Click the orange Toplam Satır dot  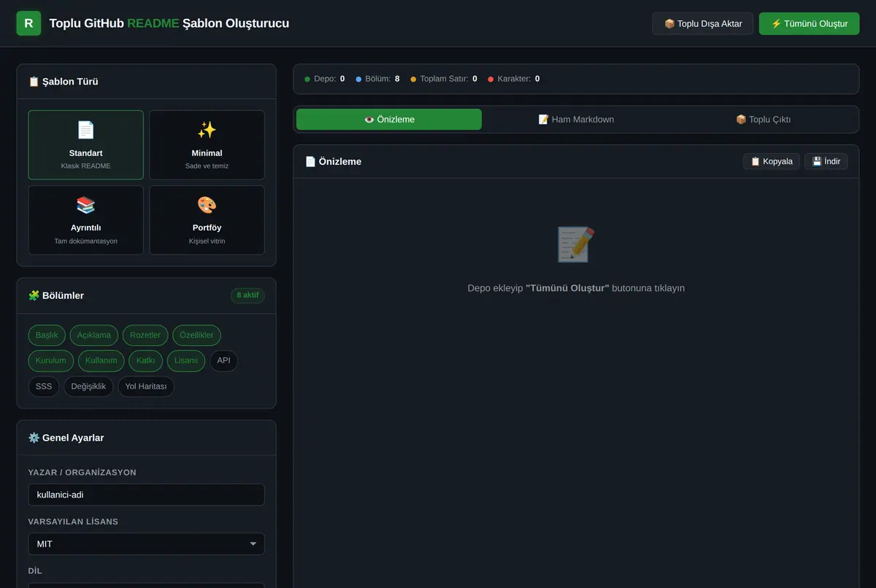(x=413, y=79)
